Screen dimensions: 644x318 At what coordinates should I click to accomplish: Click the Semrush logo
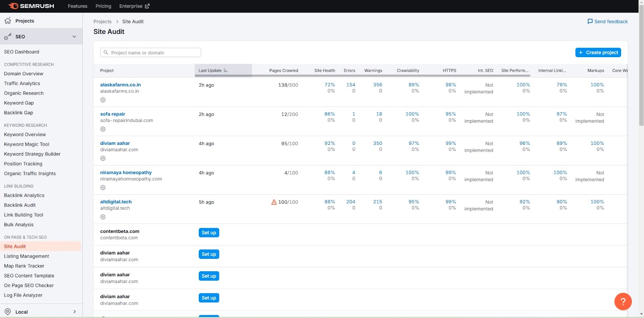31,6
